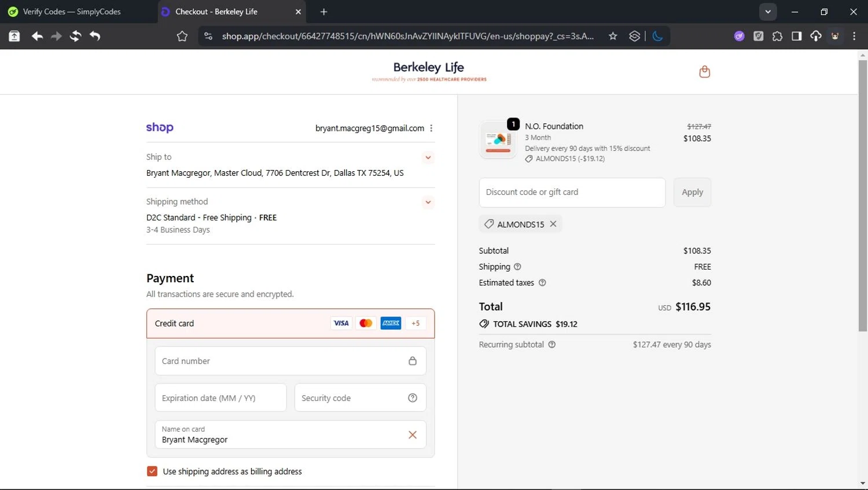Click the Name on card field
The image size is (868, 490).
pos(290,434)
